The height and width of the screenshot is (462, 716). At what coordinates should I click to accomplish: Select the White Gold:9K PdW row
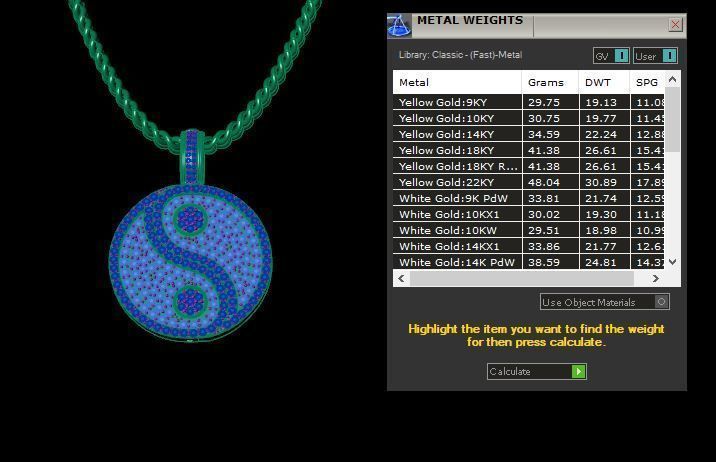coord(529,198)
